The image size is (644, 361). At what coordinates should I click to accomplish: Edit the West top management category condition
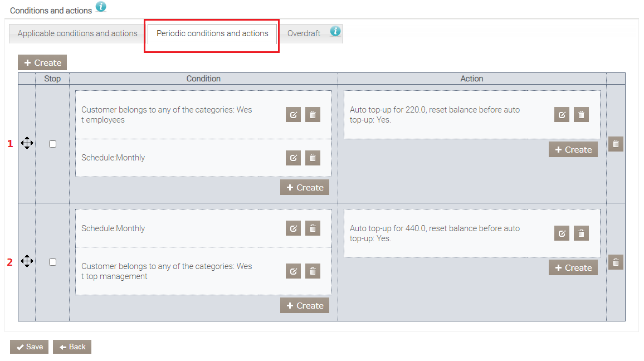tap(293, 271)
